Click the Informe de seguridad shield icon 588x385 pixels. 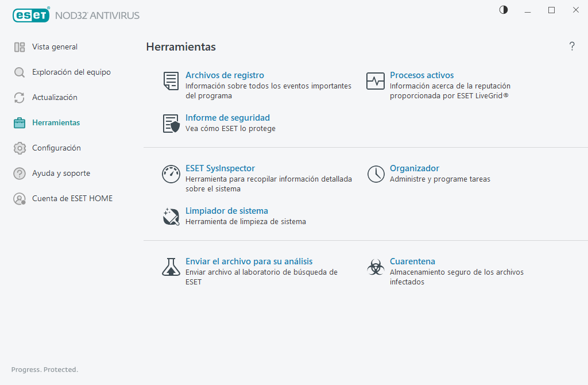click(x=171, y=124)
